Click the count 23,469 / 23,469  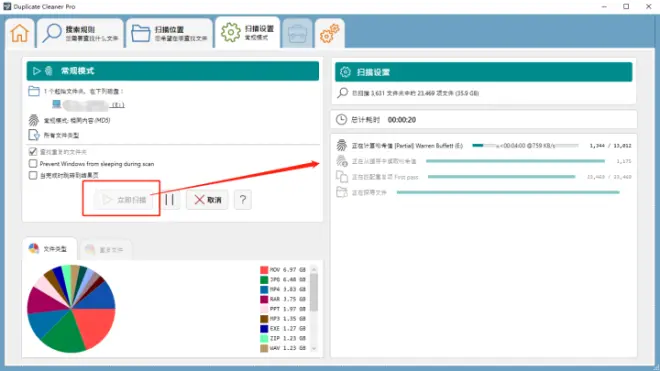[x=609, y=177]
